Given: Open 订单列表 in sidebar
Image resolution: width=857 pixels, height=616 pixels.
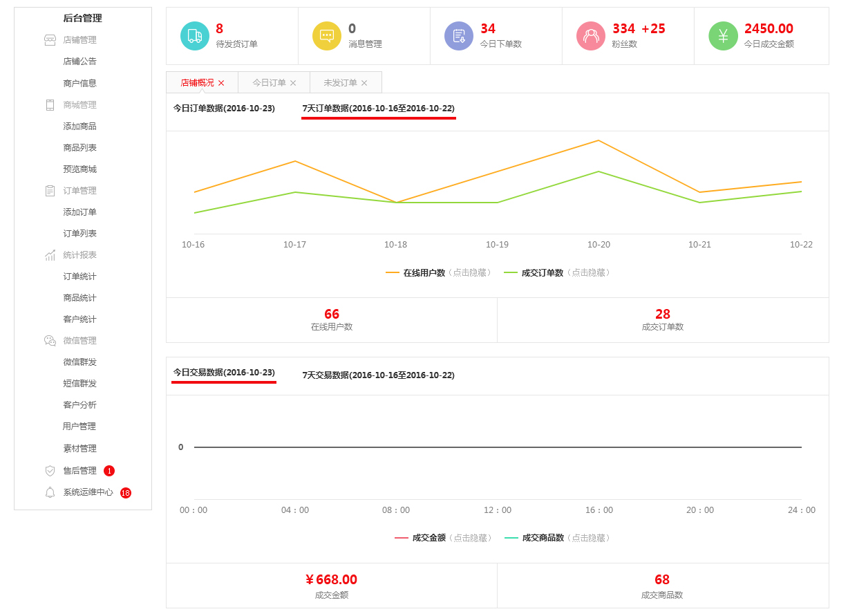Looking at the screenshot, I should pos(79,234).
